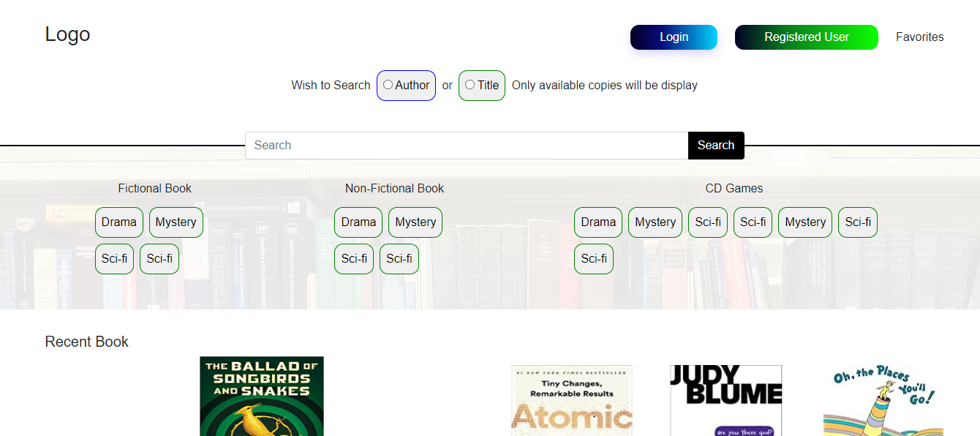Go to Favorites link
980x436 pixels.
(x=919, y=37)
